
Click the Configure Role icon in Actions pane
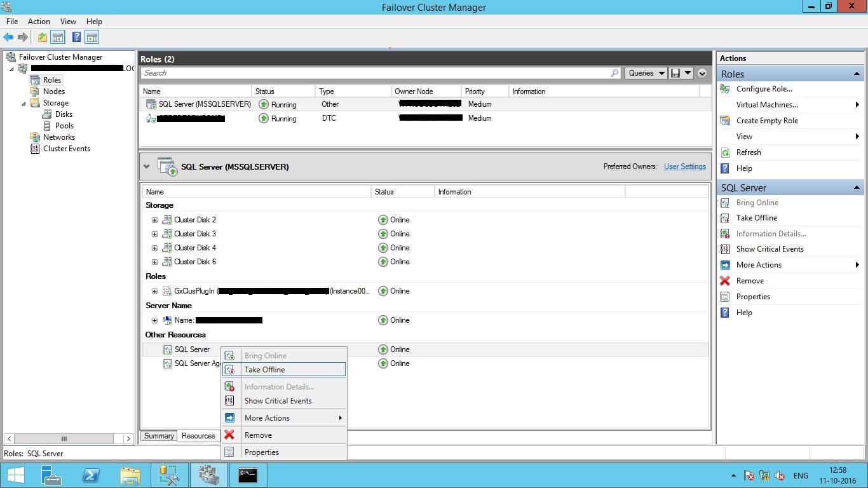point(725,89)
